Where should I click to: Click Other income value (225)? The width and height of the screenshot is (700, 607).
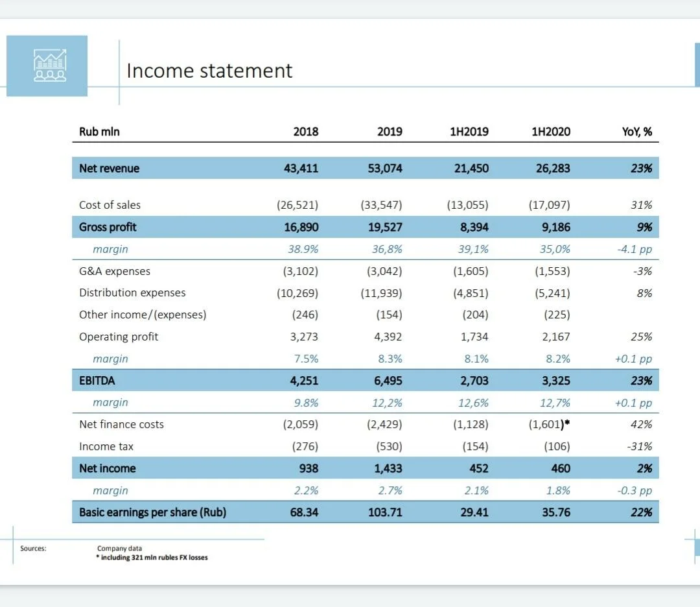[557, 315]
